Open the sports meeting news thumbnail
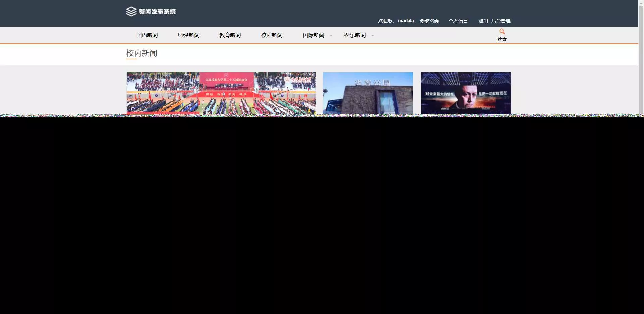This screenshot has width=644, height=314. (221, 93)
